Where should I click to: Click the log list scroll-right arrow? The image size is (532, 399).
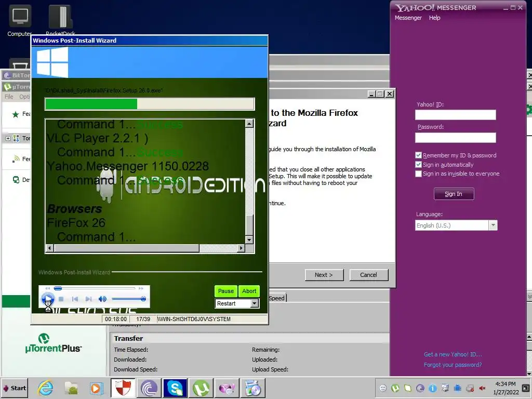click(241, 248)
